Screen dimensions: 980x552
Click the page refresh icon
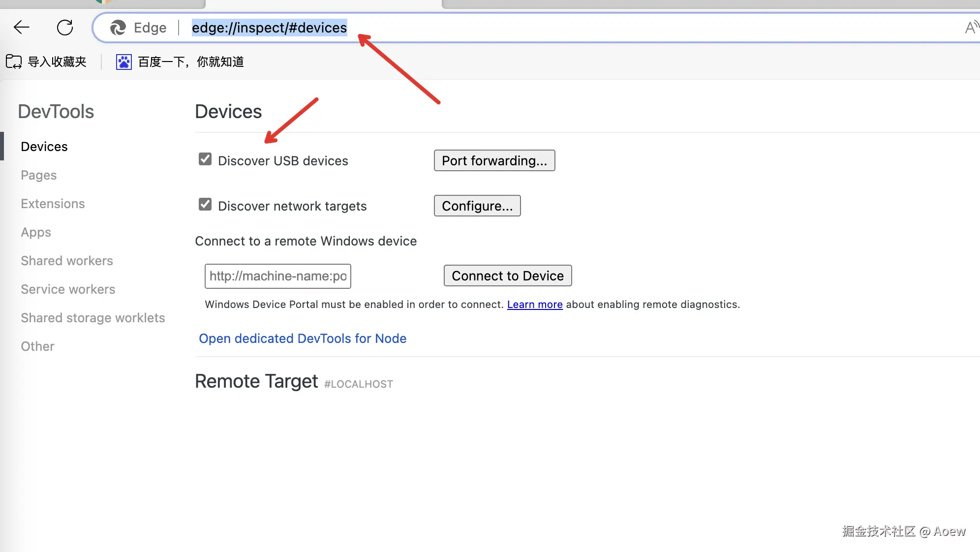click(x=65, y=28)
